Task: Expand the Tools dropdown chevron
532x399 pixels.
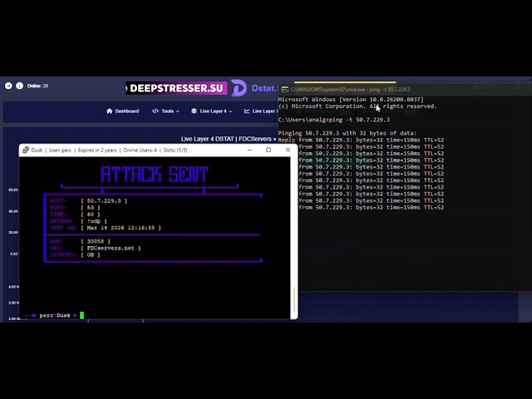Action: pyautogui.click(x=177, y=111)
